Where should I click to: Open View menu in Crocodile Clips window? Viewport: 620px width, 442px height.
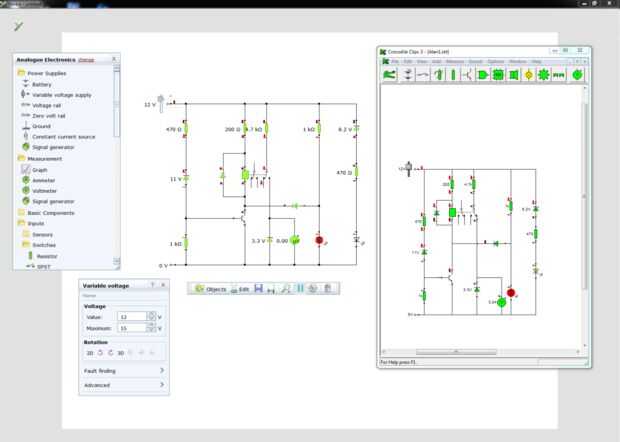(x=422, y=62)
